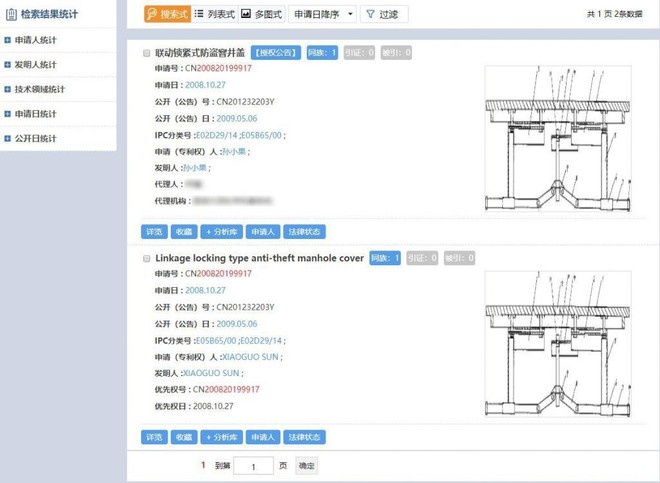Switch to 列表式 view tab
This screenshot has width=660, height=483.
pos(215,14)
